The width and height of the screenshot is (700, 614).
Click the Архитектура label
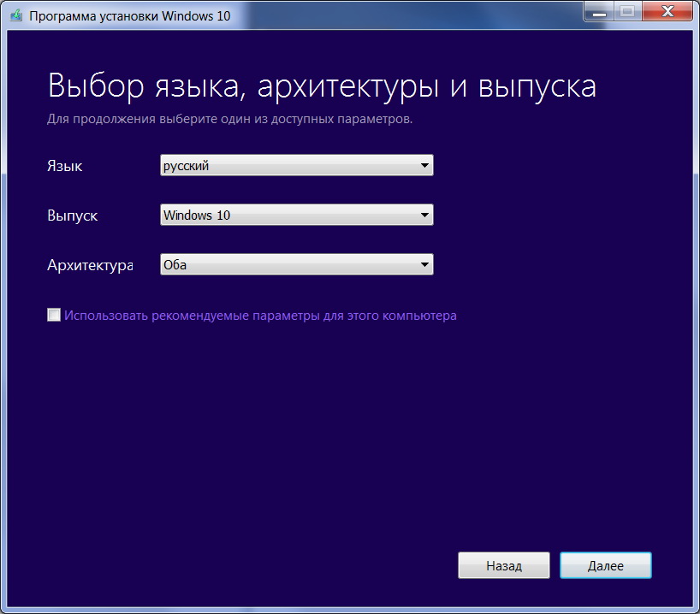pos(90,265)
